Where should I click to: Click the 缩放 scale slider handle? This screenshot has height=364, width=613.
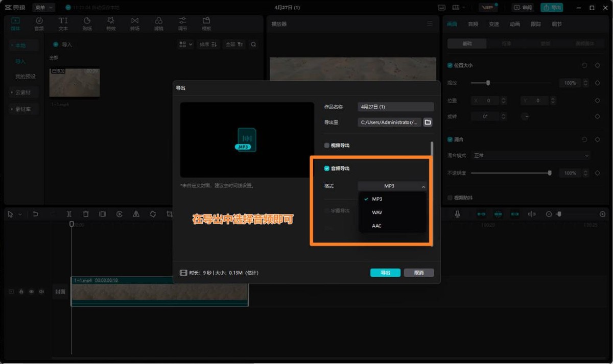point(488,83)
